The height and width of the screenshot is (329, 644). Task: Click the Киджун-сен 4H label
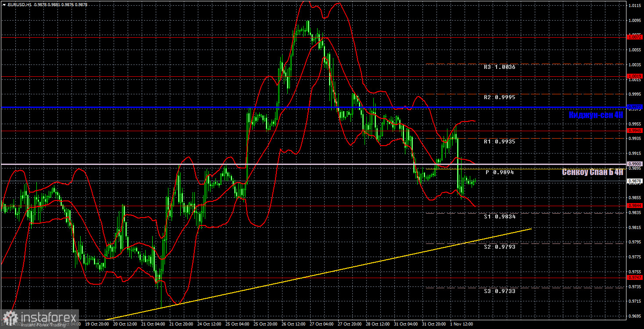pyautogui.click(x=596, y=115)
